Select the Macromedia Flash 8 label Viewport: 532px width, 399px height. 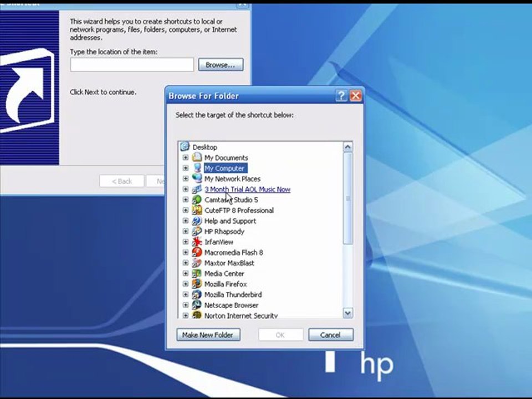pyautogui.click(x=233, y=252)
